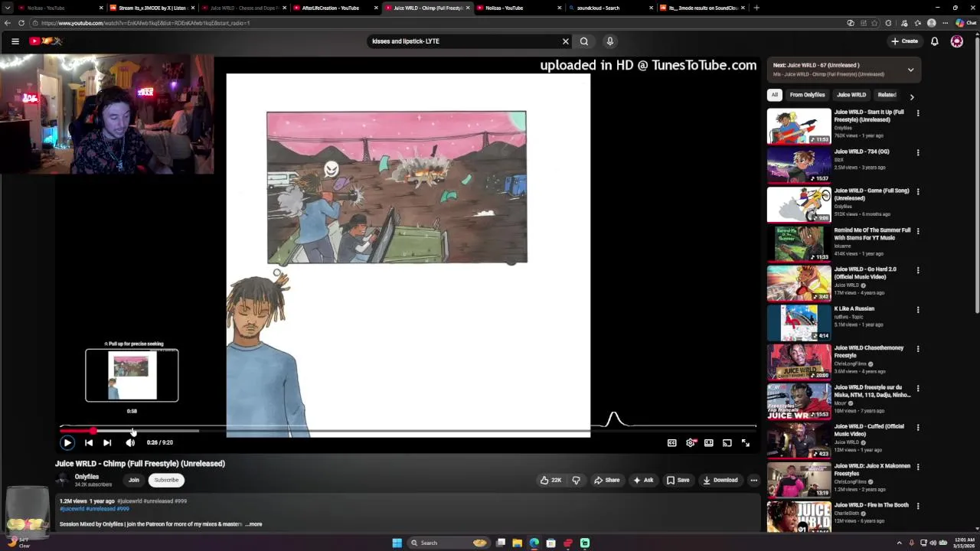Image resolution: width=980 pixels, height=551 pixels.
Task: Open Juice WRLD Chasethemoney Freestyle title
Action: point(869,351)
